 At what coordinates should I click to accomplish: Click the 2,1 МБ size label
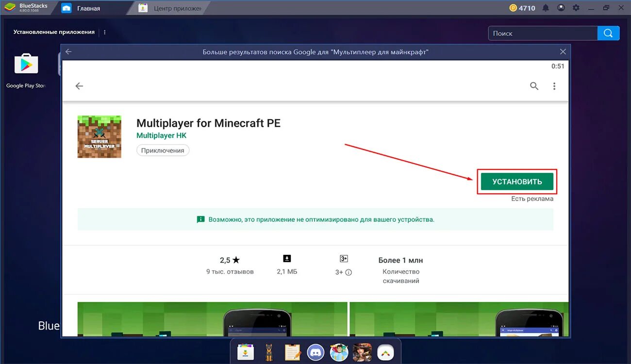tap(287, 272)
